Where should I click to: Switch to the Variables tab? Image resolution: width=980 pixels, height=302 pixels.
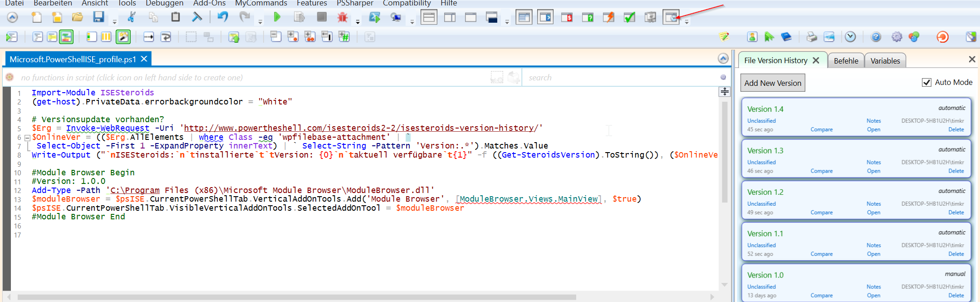(885, 61)
